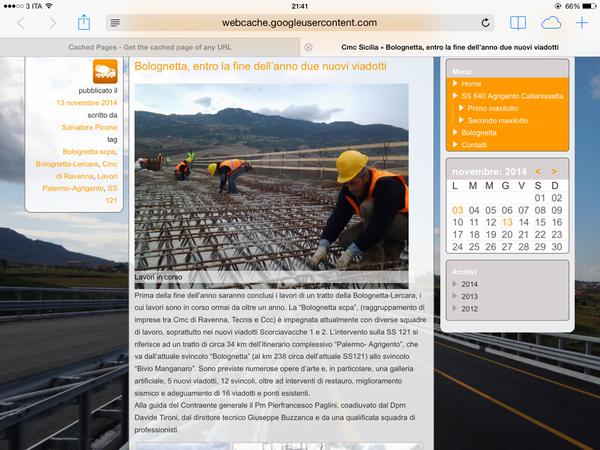Expand the 2013 archive entry
Image resolution: width=600 pixels, height=450 pixels.
pyautogui.click(x=469, y=296)
